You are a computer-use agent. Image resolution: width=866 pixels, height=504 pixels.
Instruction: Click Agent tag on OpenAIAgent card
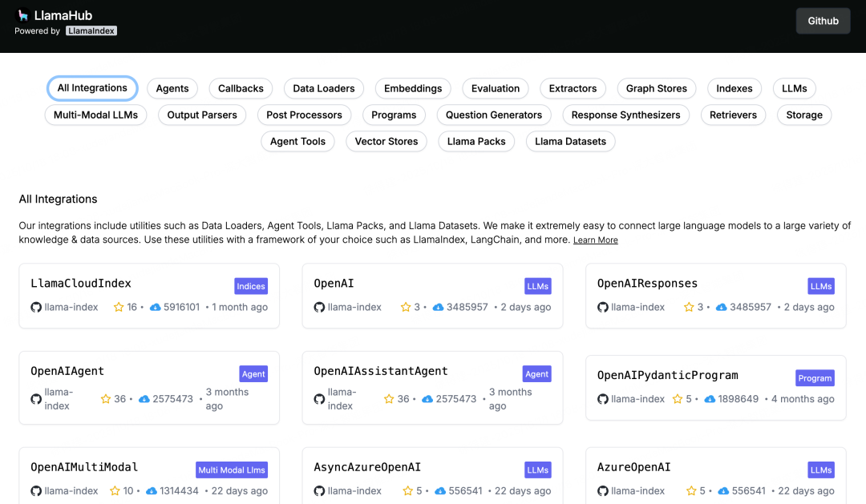pos(253,373)
